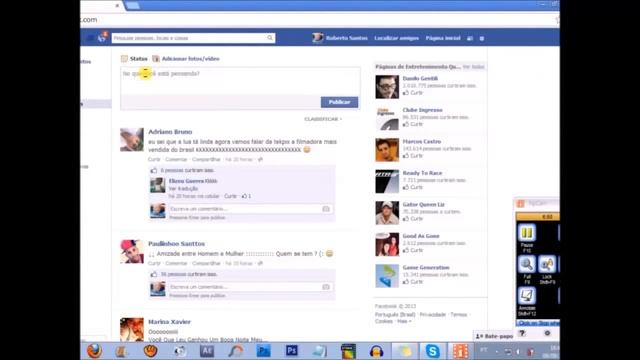This screenshot has height=360, width=640.
Task: Click Paulinhoo Santtos profile picture
Action: [132, 251]
